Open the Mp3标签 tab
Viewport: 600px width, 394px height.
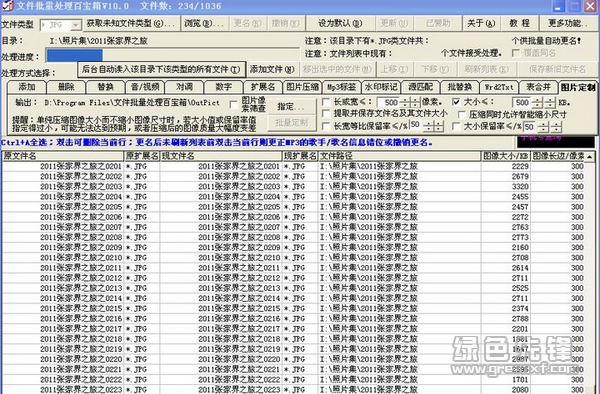(341, 87)
